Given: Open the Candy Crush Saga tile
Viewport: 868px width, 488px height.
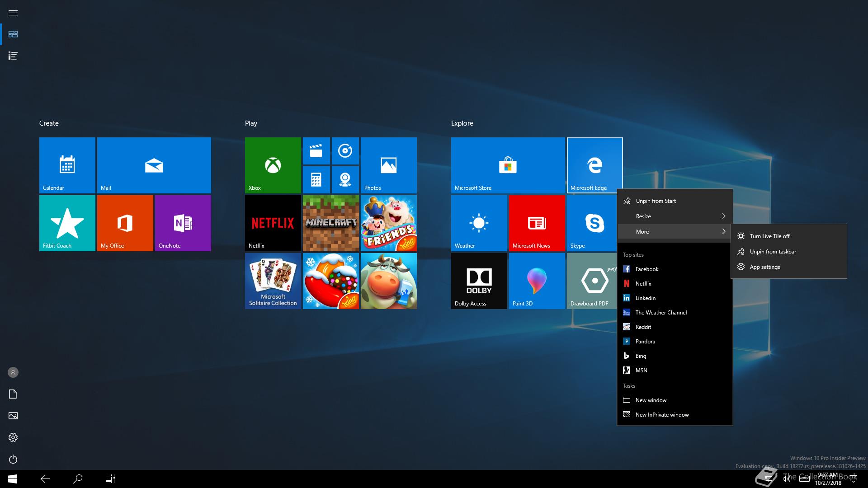Looking at the screenshot, I should [x=331, y=281].
